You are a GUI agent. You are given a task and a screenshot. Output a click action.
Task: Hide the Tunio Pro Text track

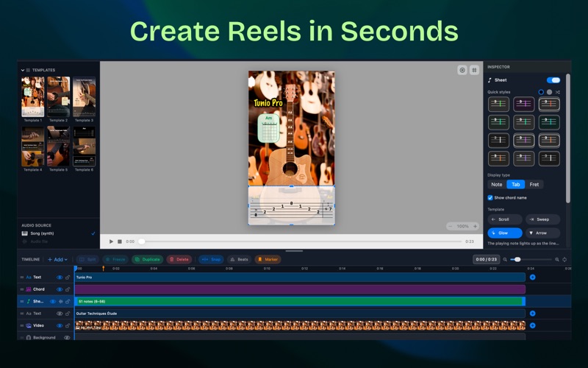click(x=60, y=277)
